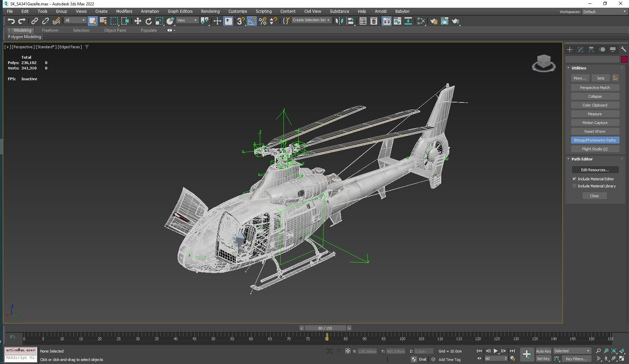
Task: Click the Play Animation button
Action: coord(496,351)
